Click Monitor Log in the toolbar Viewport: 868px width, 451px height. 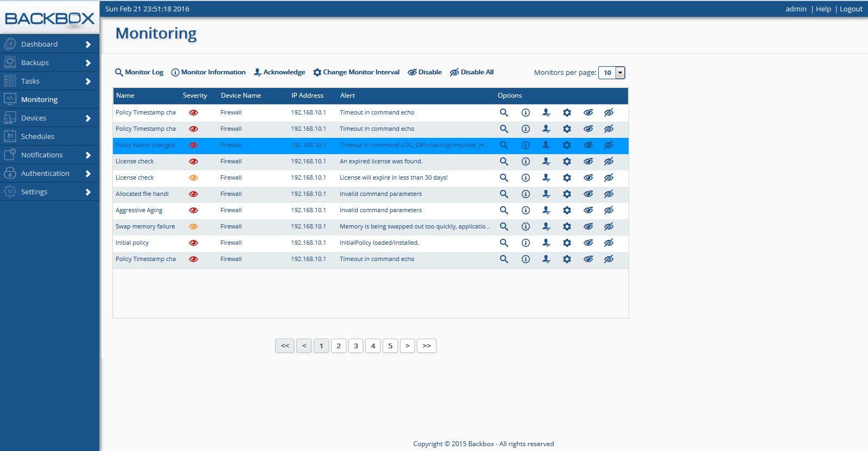coord(139,72)
